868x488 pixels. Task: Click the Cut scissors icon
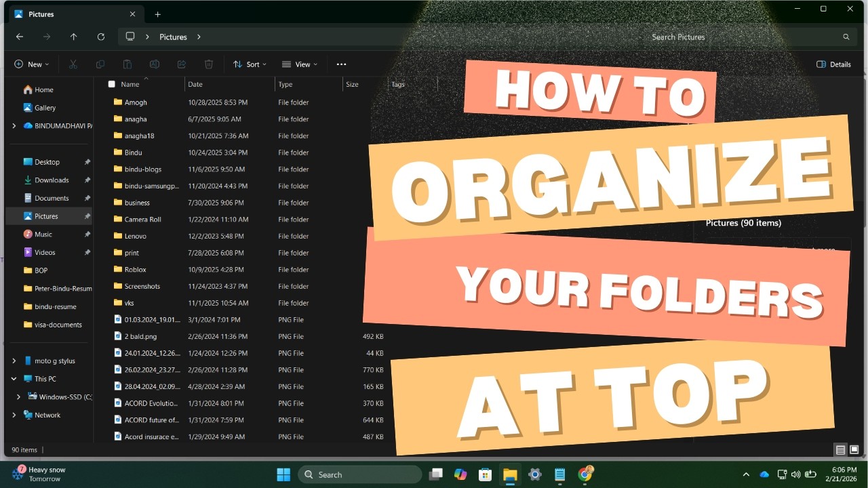[x=73, y=64]
